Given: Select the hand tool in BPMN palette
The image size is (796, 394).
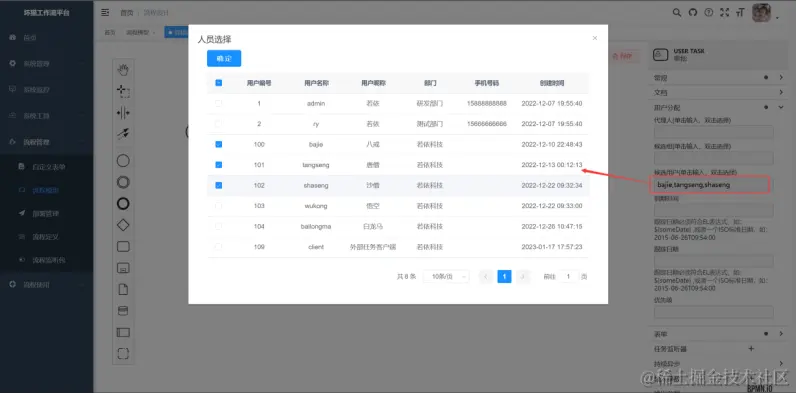Looking at the screenshot, I should [x=123, y=70].
